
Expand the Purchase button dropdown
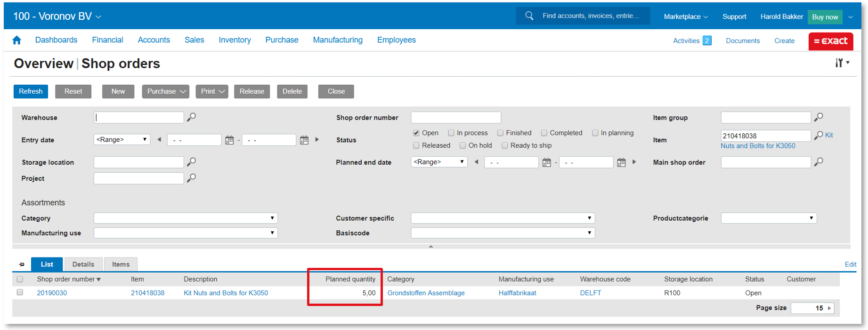point(166,91)
